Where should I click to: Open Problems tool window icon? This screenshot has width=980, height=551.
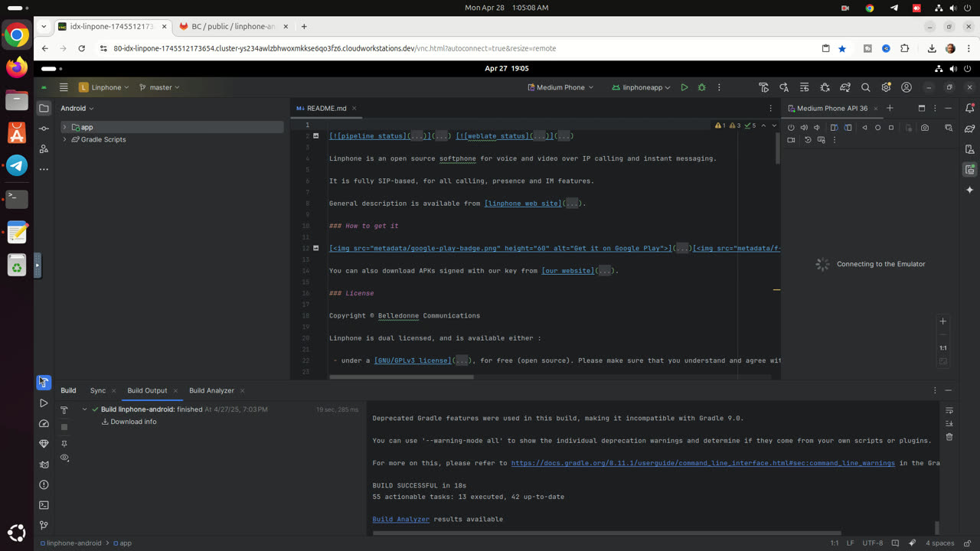44,484
